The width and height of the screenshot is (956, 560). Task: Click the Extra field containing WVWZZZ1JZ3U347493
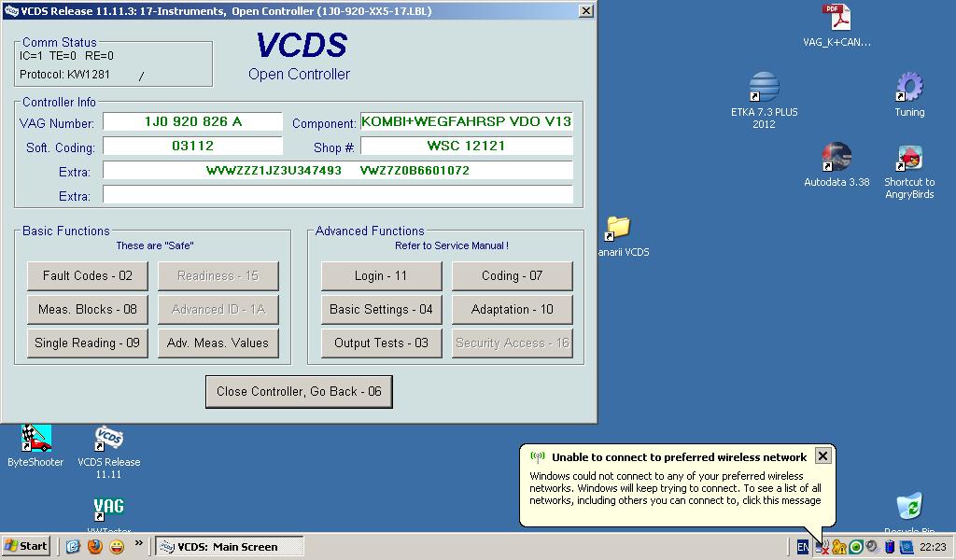click(338, 170)
